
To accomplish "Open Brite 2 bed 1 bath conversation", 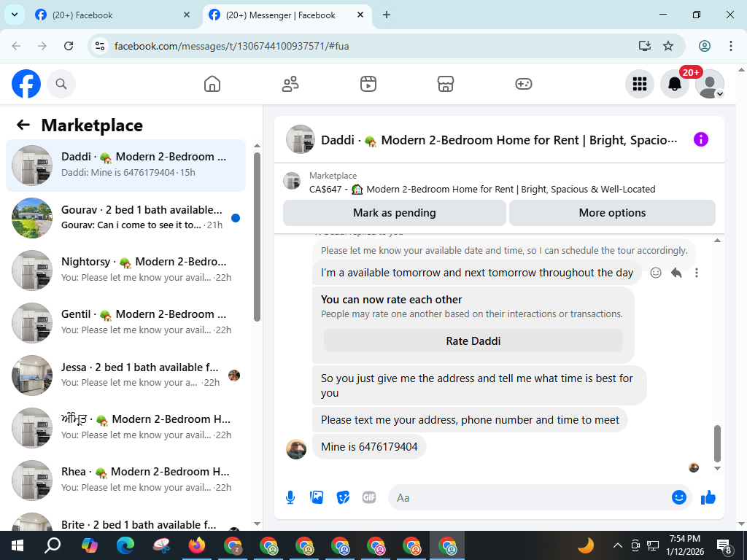I will pyautogui.click(x=125, y=521).
